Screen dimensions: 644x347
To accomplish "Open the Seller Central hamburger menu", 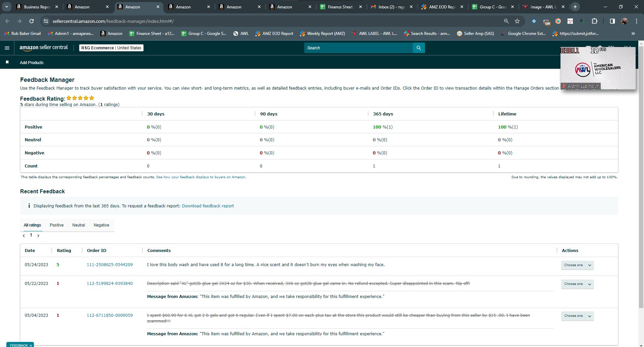I will (7, 48).
